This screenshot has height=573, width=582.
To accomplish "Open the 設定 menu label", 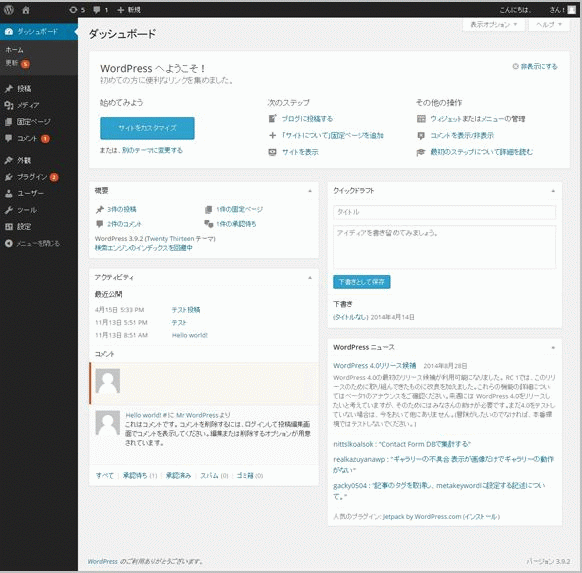I will (x=24, y=227).
